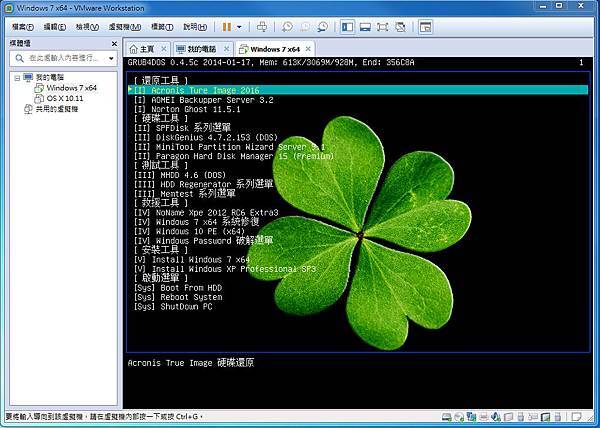Screen dimensions: 600x428
Task: Select Acronis Ture Image 2016 boot entry
Action: (358, 90)
